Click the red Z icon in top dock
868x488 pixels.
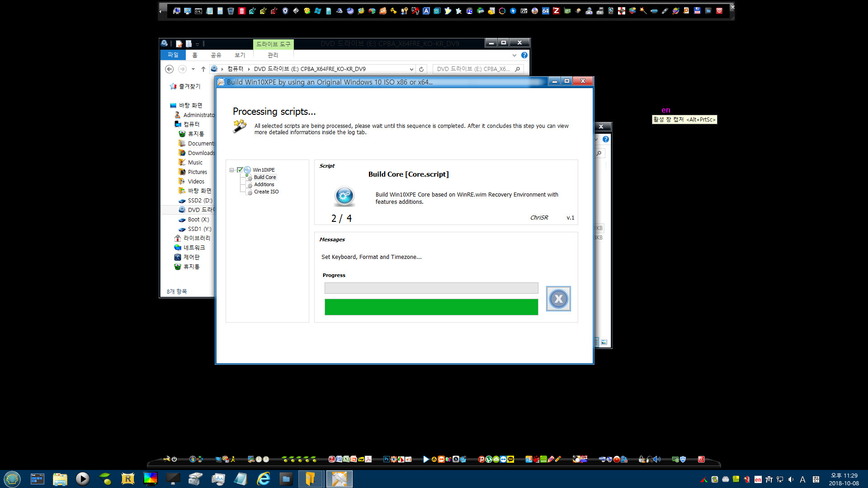coord(557,11)
